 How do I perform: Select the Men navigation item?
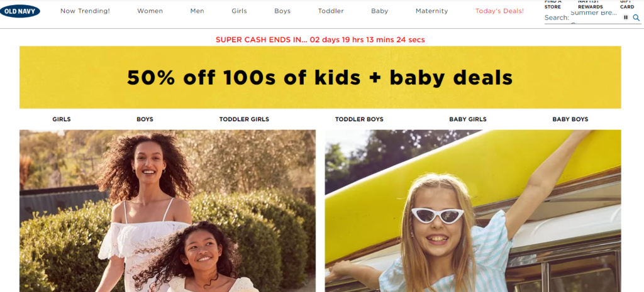click(x=197, y=11)
